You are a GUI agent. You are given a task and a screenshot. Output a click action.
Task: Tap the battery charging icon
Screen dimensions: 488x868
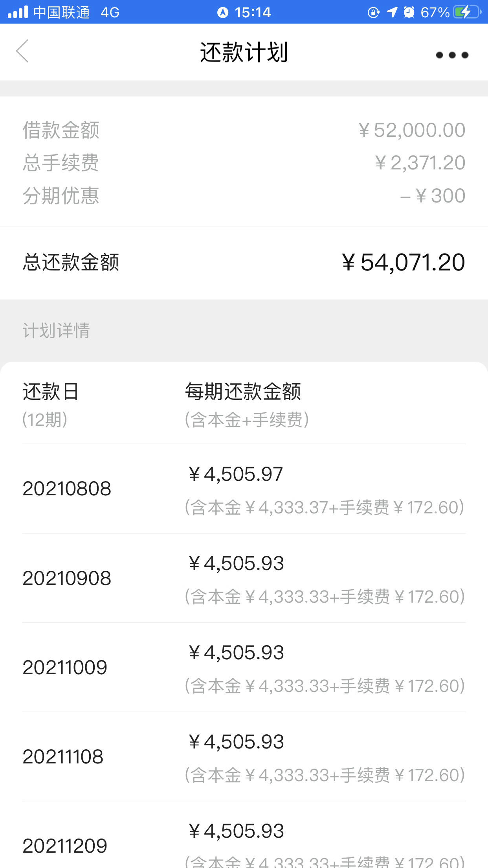pos(467,12)
